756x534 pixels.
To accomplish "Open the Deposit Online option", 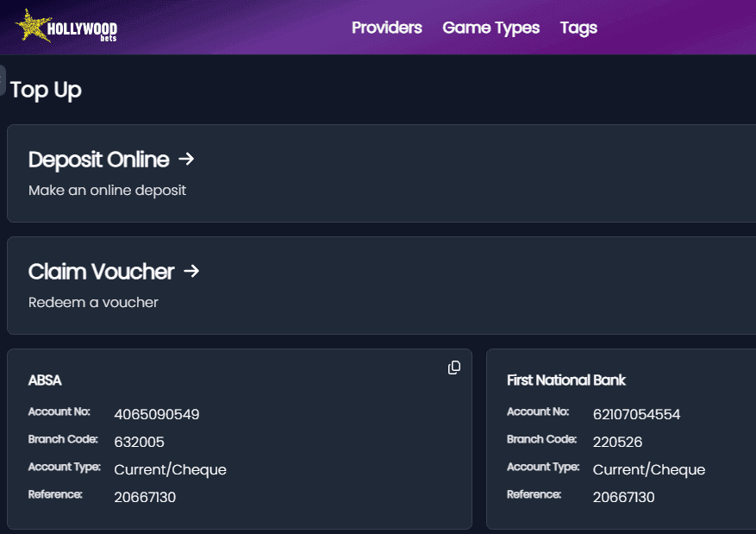I will tap(98, 160).
